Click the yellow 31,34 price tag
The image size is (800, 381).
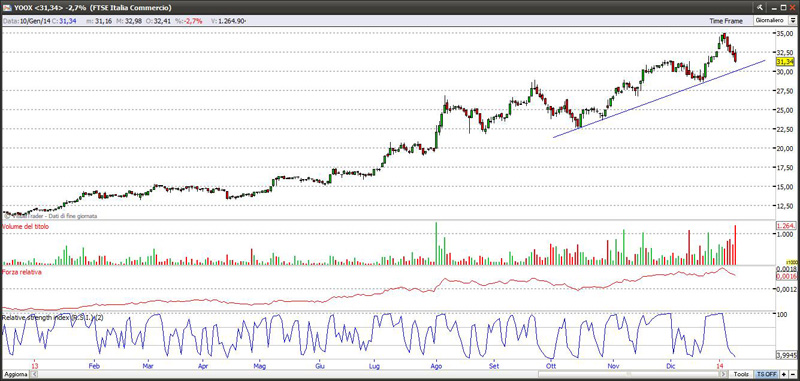click(x=785, y=62)
